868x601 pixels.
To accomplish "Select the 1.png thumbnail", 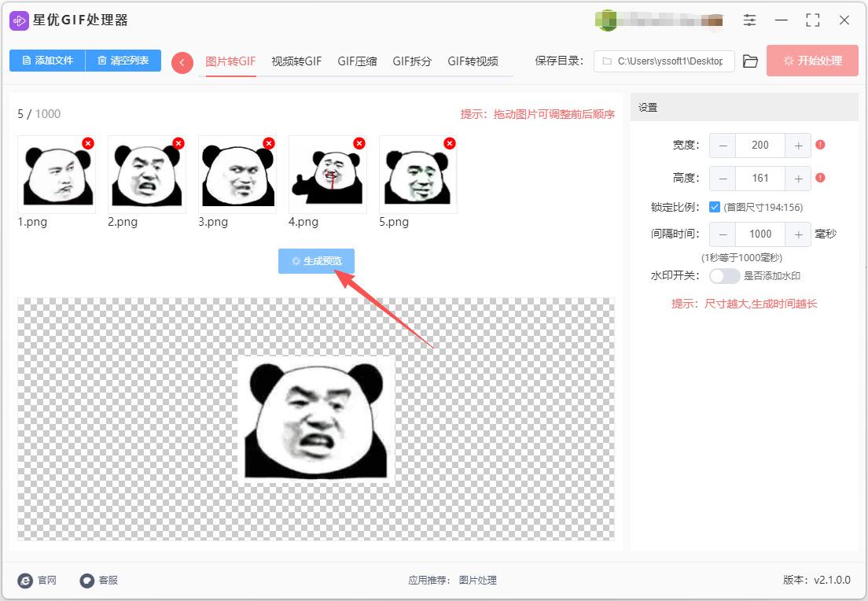I will [57, 175].
